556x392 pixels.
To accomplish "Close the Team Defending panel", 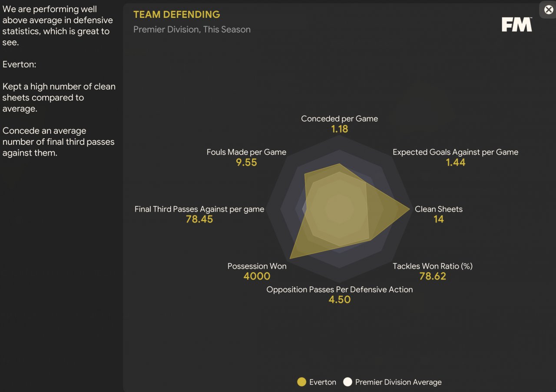I will click(x=549, y=9).
